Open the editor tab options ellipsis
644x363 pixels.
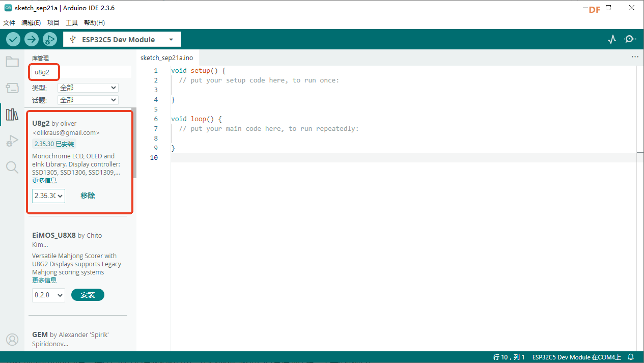click(x=635, y=57)
